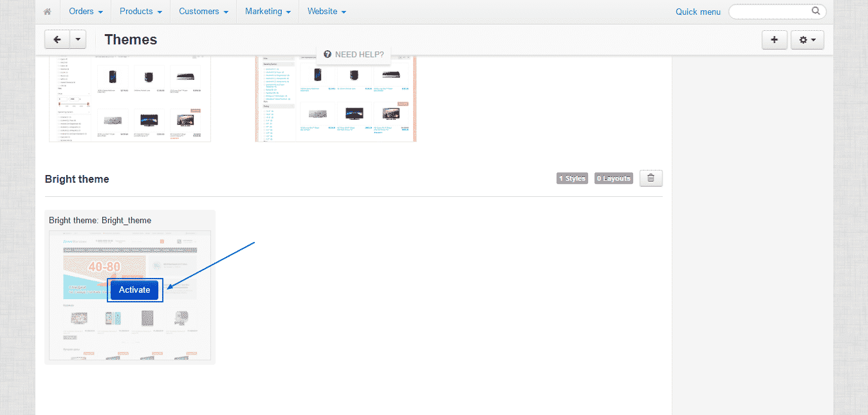Image resolution: width=868 pixels, height=415 pixels.
Task: View the 1 Styles badge for Bright theme
Action: point(572,178)
